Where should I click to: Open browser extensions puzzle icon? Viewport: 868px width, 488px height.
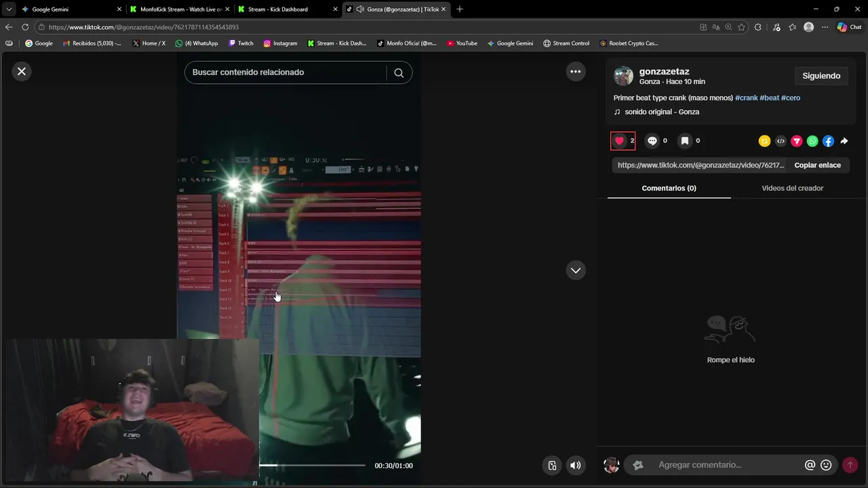[x=758, y=27]
